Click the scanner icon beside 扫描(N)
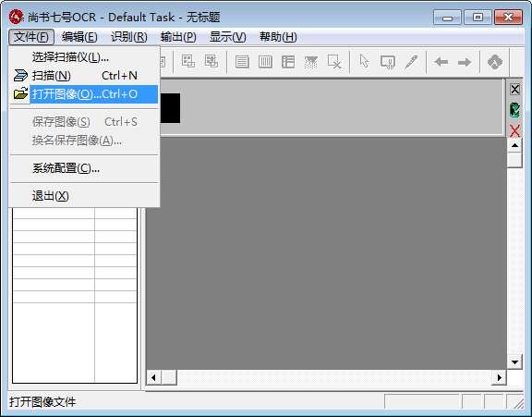The height and width of the screenshot is (417, 532). [20, 76]
